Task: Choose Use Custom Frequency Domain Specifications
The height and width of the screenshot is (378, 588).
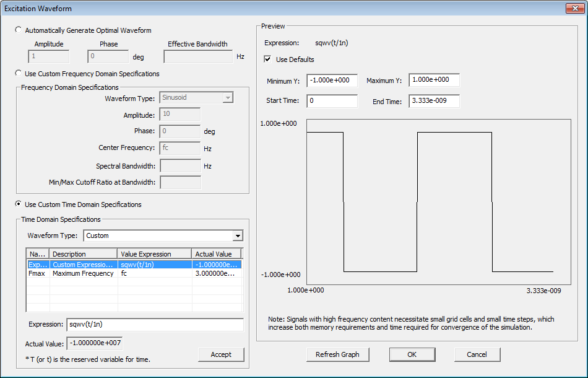Action: [19, 74]
